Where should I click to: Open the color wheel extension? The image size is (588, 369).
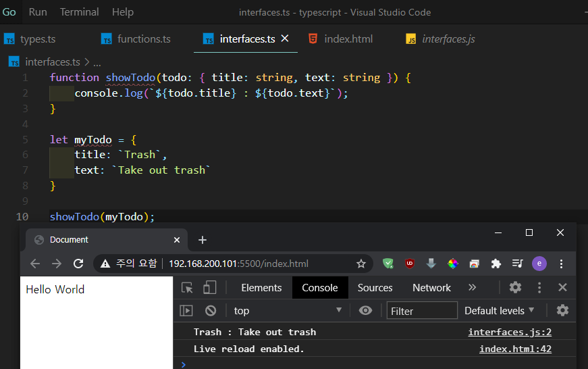453,264
